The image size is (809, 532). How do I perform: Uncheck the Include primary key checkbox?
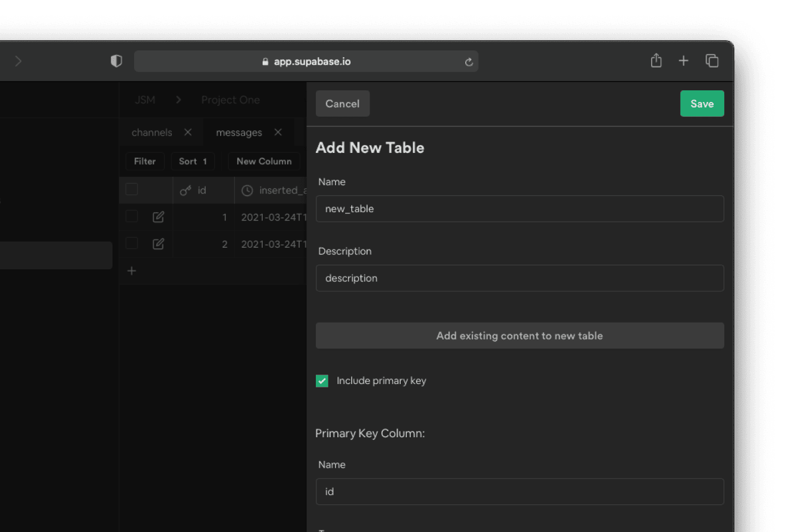click(322, 381)
